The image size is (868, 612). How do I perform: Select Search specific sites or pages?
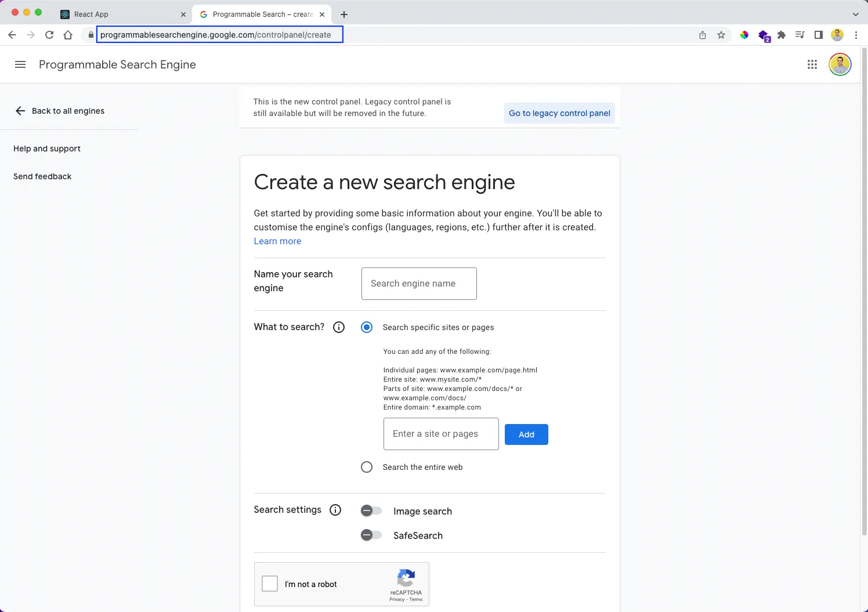(x=367, y=327)
